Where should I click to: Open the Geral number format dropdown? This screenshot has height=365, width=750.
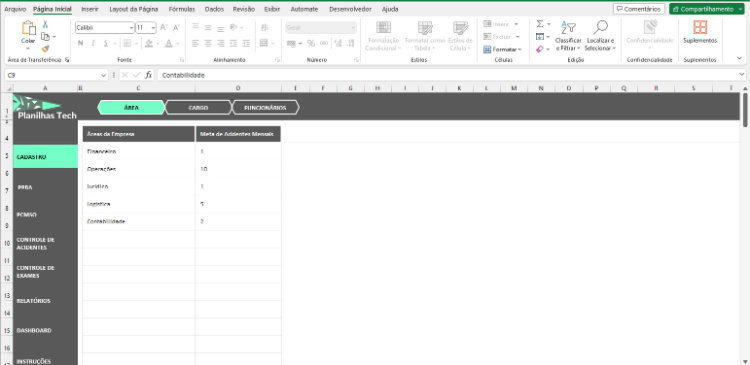(x=353, y=28)
